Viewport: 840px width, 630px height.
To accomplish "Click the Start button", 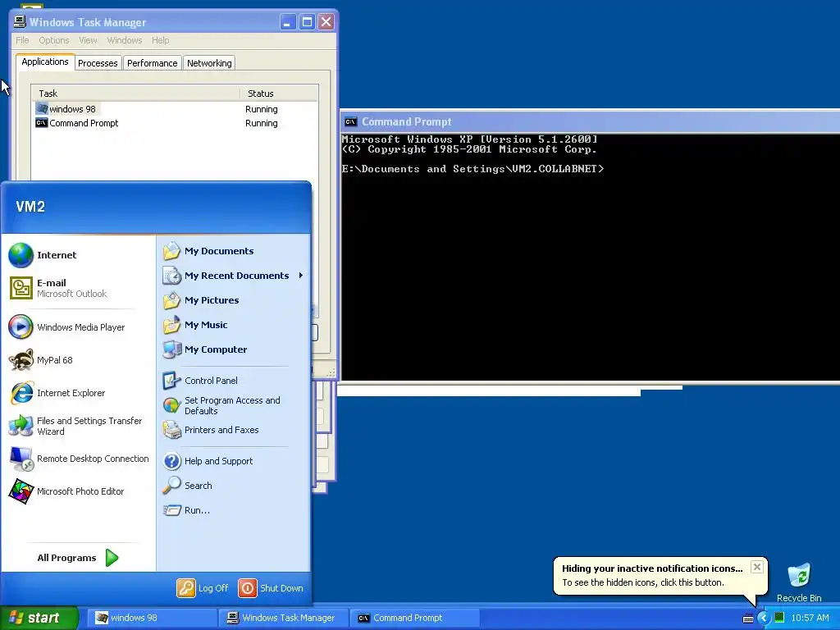I will [39, 618].
